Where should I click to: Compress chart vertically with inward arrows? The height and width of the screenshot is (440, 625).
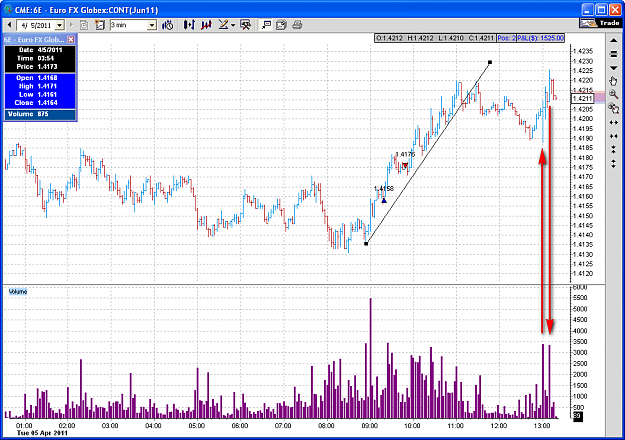[x=614, y=149]
